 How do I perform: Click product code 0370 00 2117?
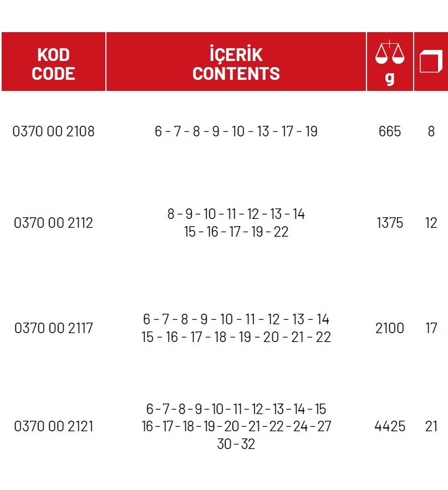(53, 328)
